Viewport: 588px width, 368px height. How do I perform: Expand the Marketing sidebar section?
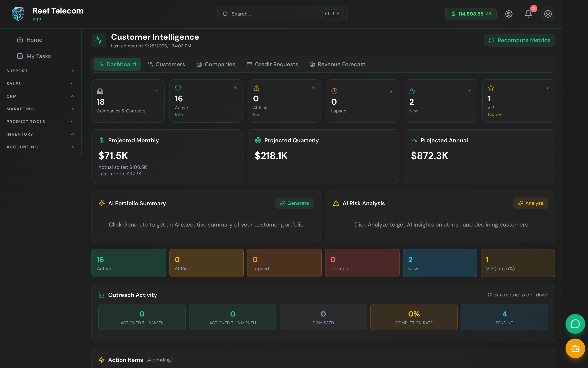click(x=40, y=109)
